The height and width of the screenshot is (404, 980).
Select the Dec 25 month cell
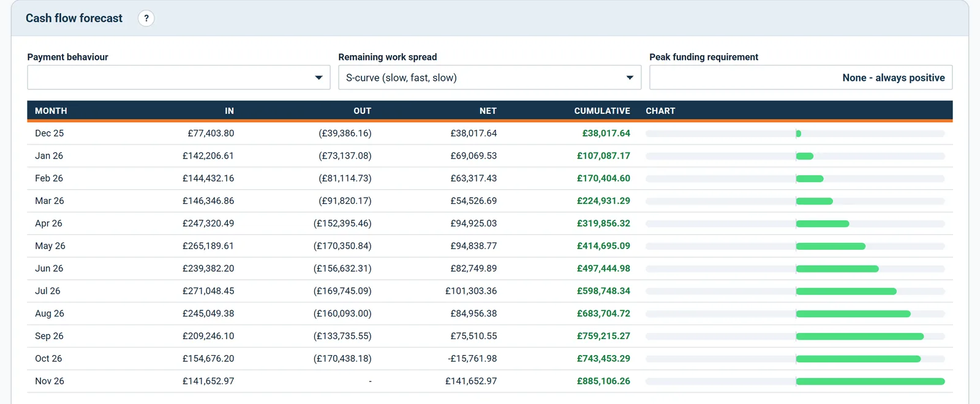[x=49, y=133]
